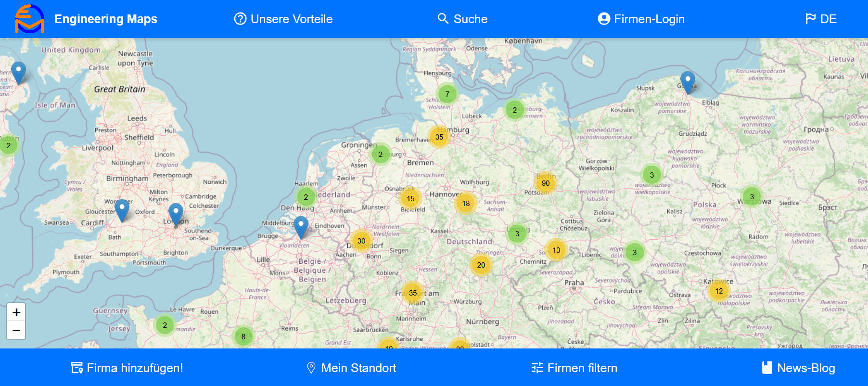Open the 18 cluster near Sachsen-Anhalt
This screenshot has height=386, width=868.
pos(466,204)
